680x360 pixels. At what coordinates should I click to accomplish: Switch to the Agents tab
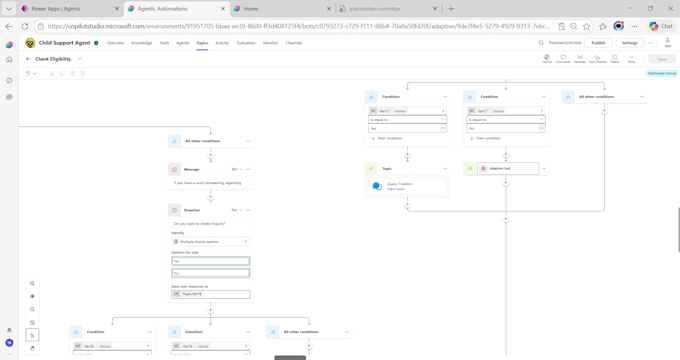(x=183, y=43)
